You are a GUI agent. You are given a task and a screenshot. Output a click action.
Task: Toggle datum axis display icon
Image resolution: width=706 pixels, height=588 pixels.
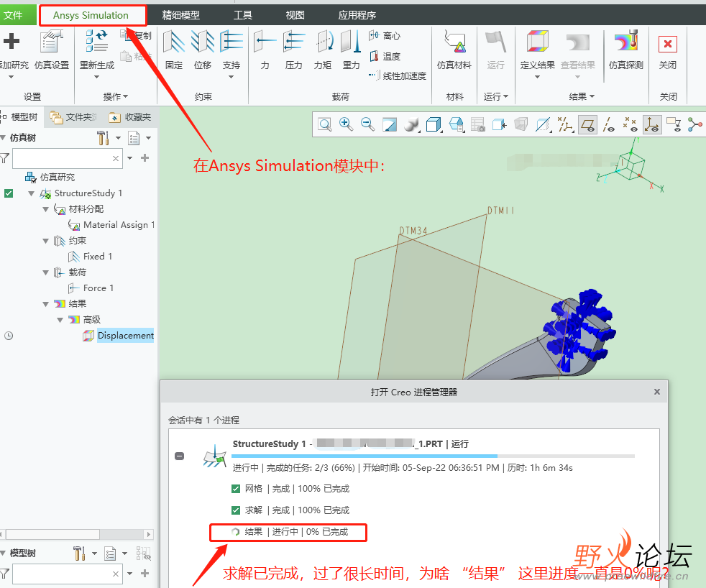609,124
